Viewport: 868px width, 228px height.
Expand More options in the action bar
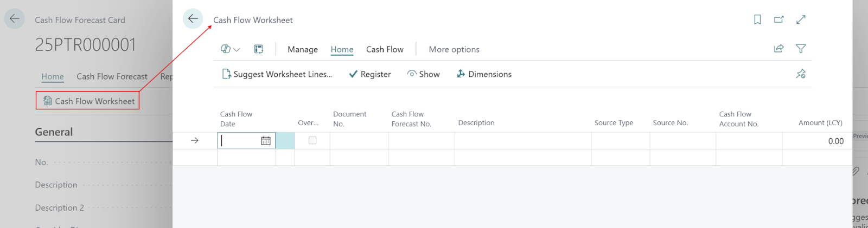[454, 49]
